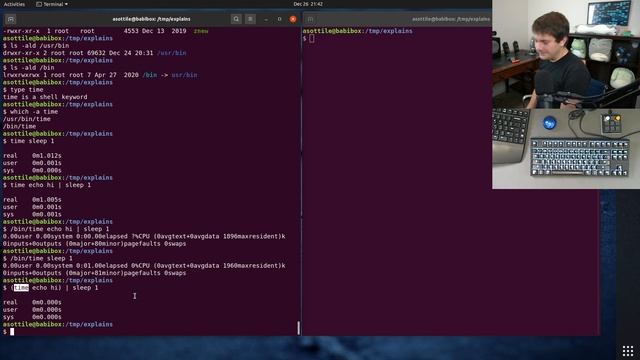640x360 pixels.
Task: Click the right terminal title bar text
Action: [x=451, y=19]
